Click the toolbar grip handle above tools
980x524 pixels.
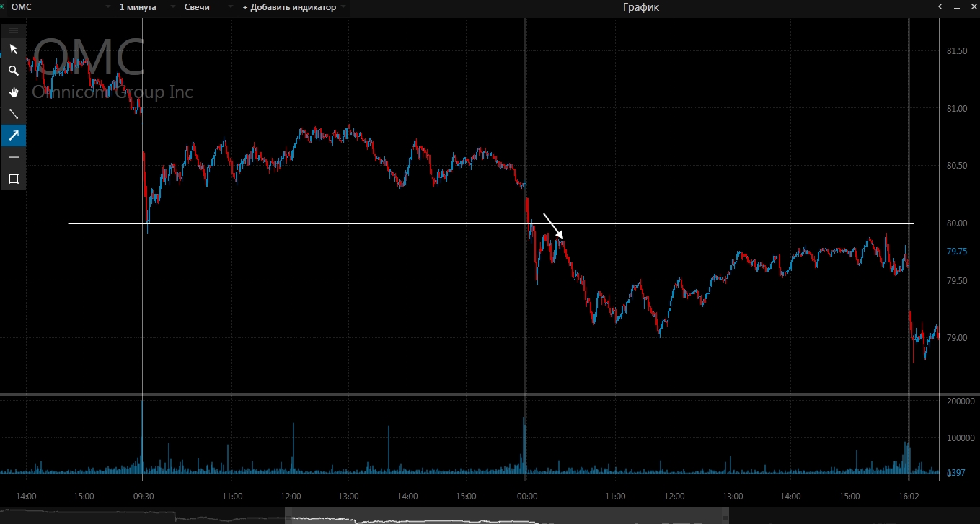click(x=13, y=30)
